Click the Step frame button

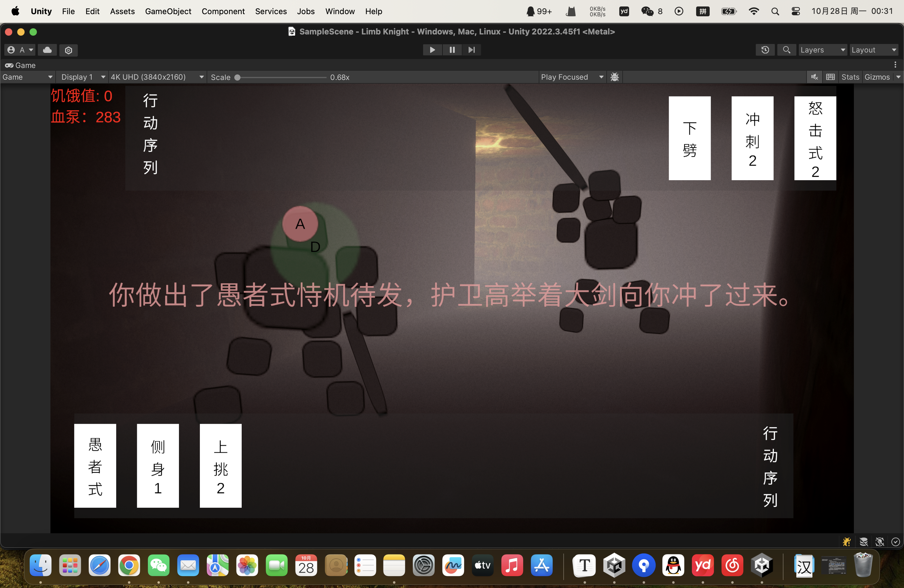[x=471, y=50]
